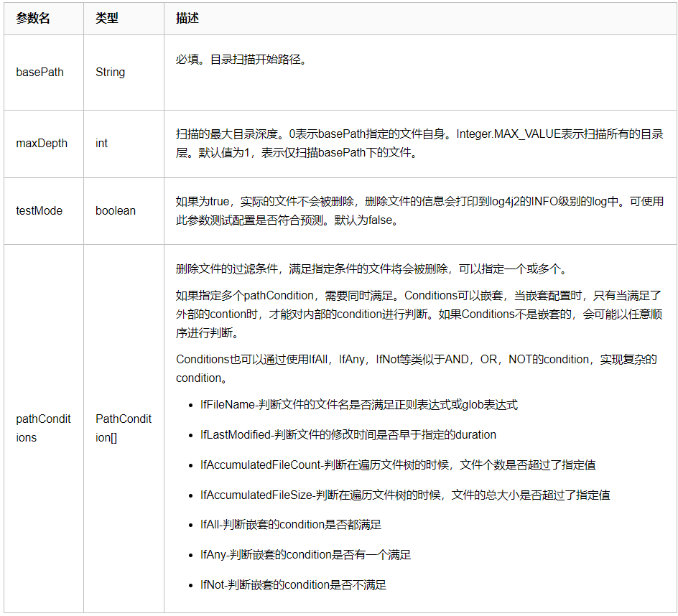Click the String type label for basePath
The width and height of the screenshot is (678, 616).
110,72
